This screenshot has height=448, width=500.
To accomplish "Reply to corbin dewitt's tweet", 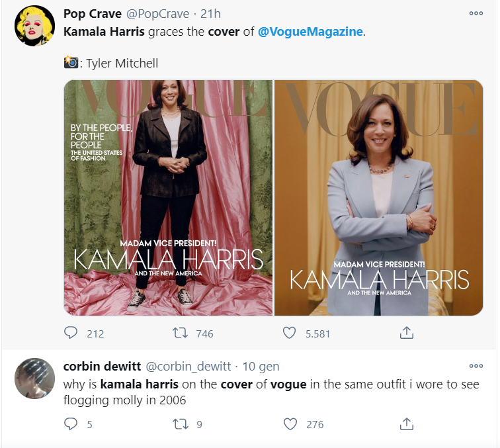I will tap(71, 424).
